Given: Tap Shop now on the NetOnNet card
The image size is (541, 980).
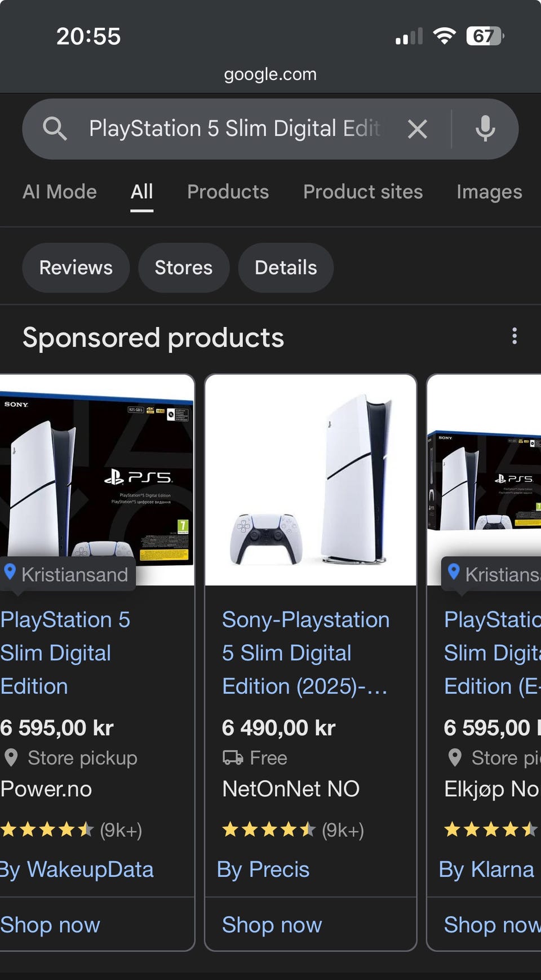Looking at the screenshot, I should tap(272, 925).
